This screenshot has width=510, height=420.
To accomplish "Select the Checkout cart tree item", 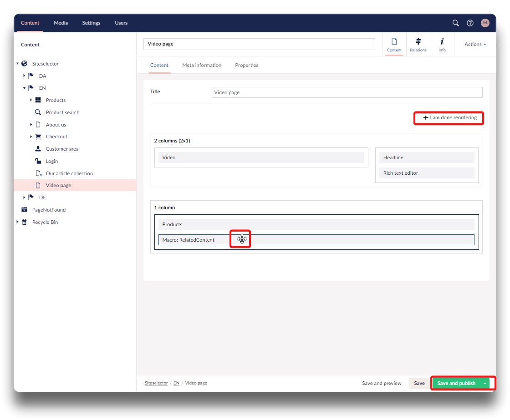I will 56,137.
